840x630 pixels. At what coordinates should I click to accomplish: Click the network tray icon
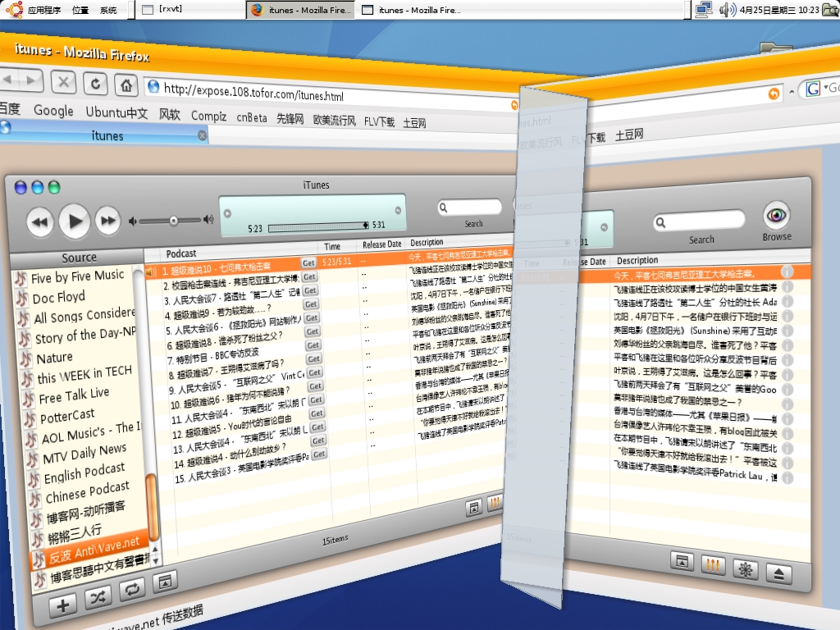[x=703, y=9]
